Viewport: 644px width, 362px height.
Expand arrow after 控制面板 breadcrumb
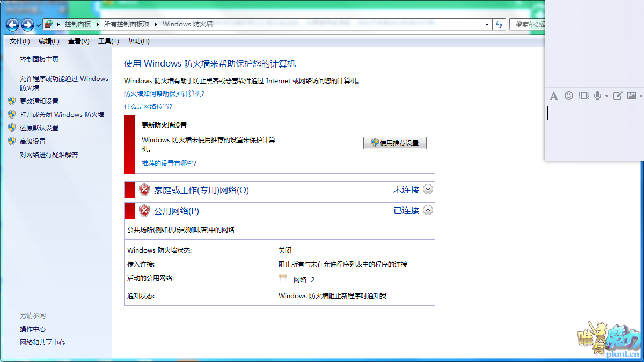point(98,24)
